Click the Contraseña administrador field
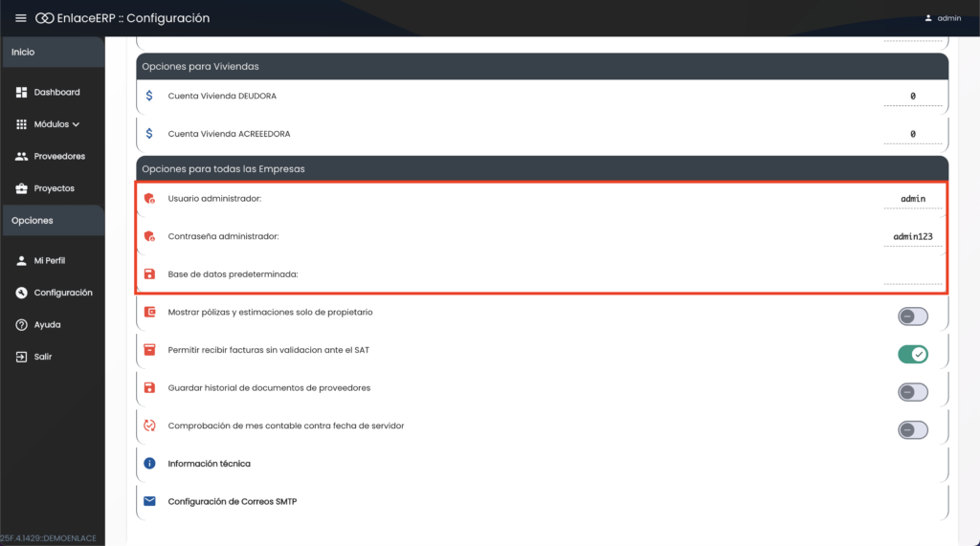This screenshot has width=980, height=546. pyautogui.click(x=912, y=236)
